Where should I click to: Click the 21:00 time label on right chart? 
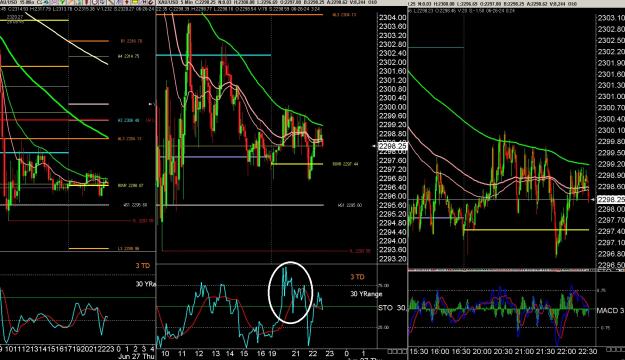coord(524,352)
